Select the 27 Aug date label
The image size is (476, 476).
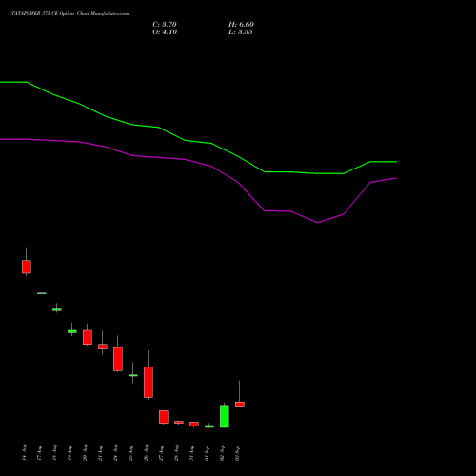[161, 452]
